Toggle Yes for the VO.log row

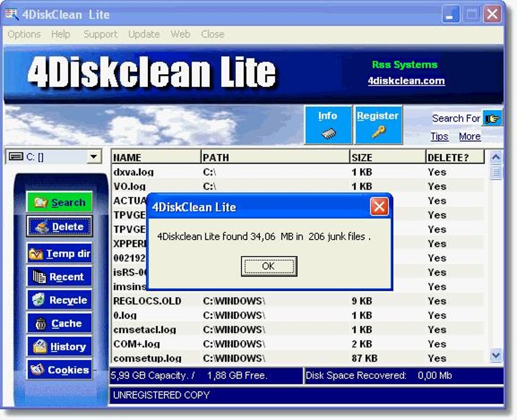click(437, 186)
